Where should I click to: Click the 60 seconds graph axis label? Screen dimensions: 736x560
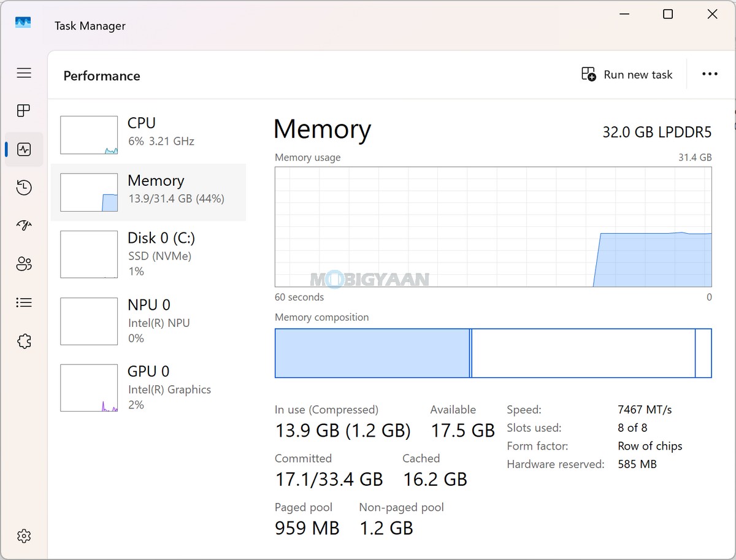[299, 297]
